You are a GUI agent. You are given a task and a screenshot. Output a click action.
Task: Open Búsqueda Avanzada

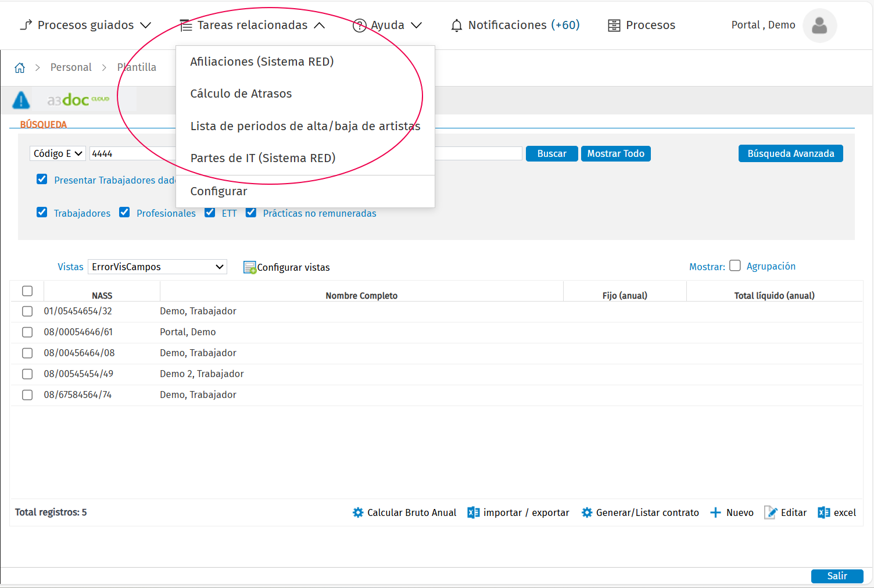pos(790,153)
